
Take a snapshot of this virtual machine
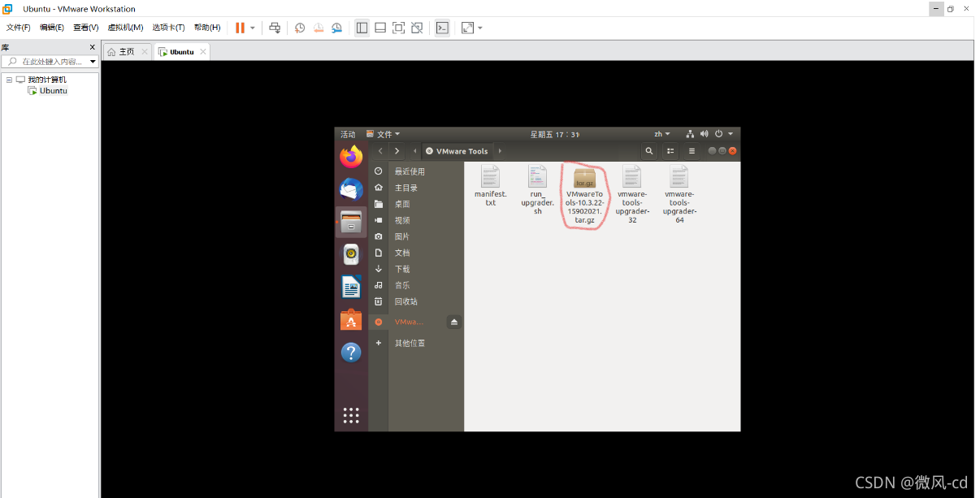pos(300,28)
